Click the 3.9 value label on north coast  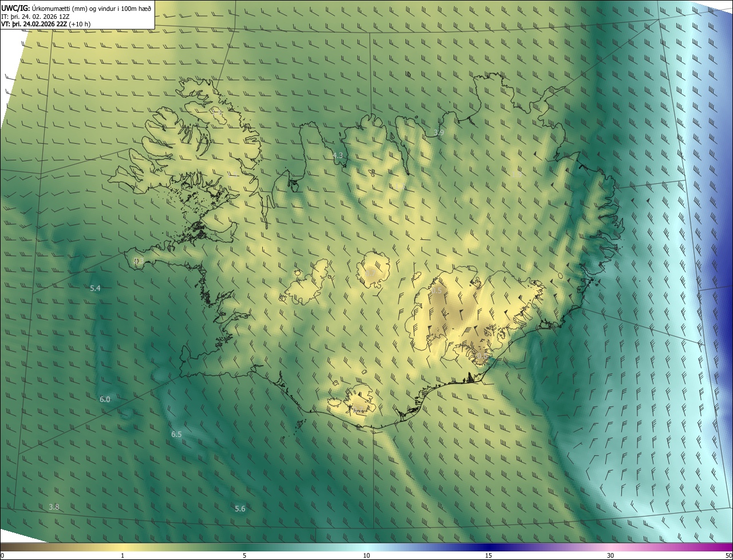[439, 132]
